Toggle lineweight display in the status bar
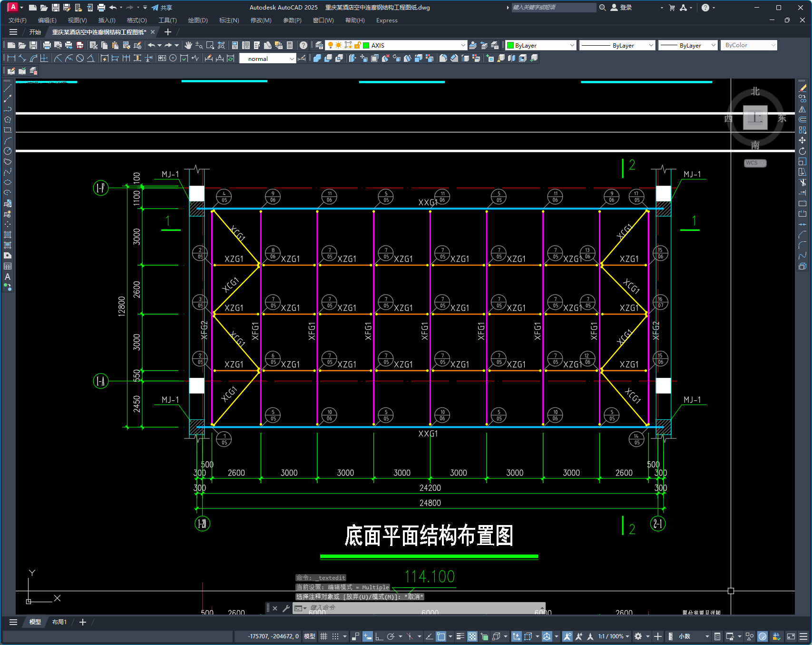The height and width of the screenshot is (645, 812). (460, 636)
